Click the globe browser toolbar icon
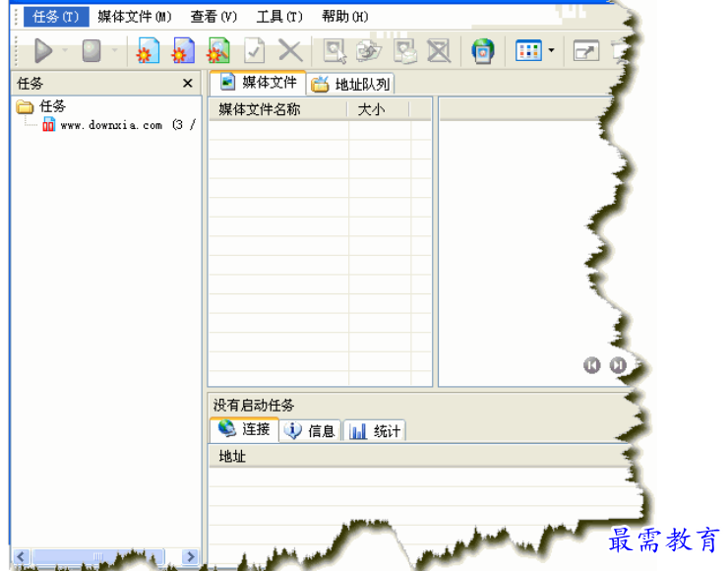This screenshot has width=728, height=571. [x=483, y=50]
